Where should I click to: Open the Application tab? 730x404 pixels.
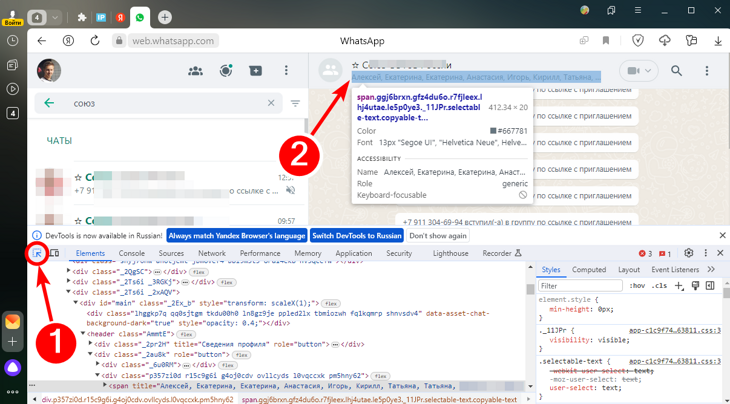click(x=354, y=254)
